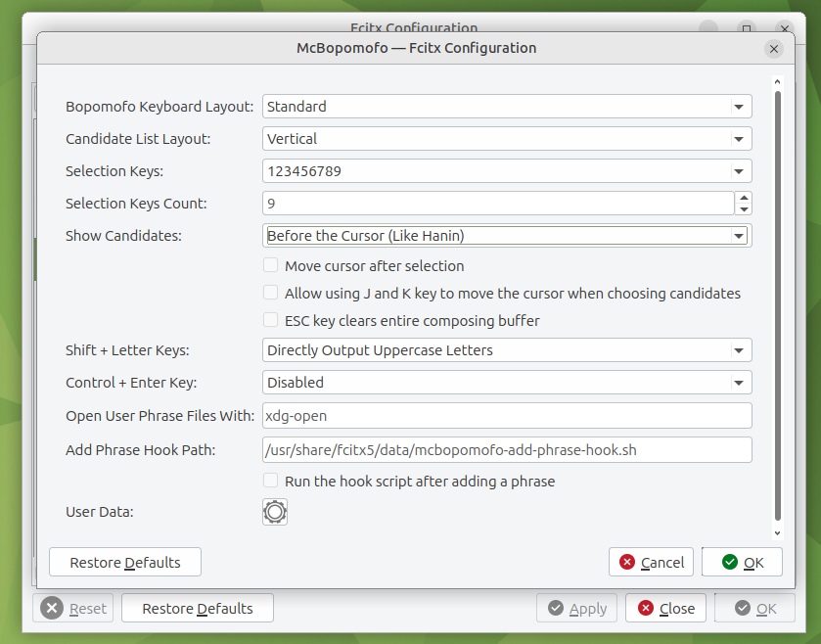Click the Add Phrase Hook Path field
Viewport: 821px width, 644px height.
pos(507,450)
